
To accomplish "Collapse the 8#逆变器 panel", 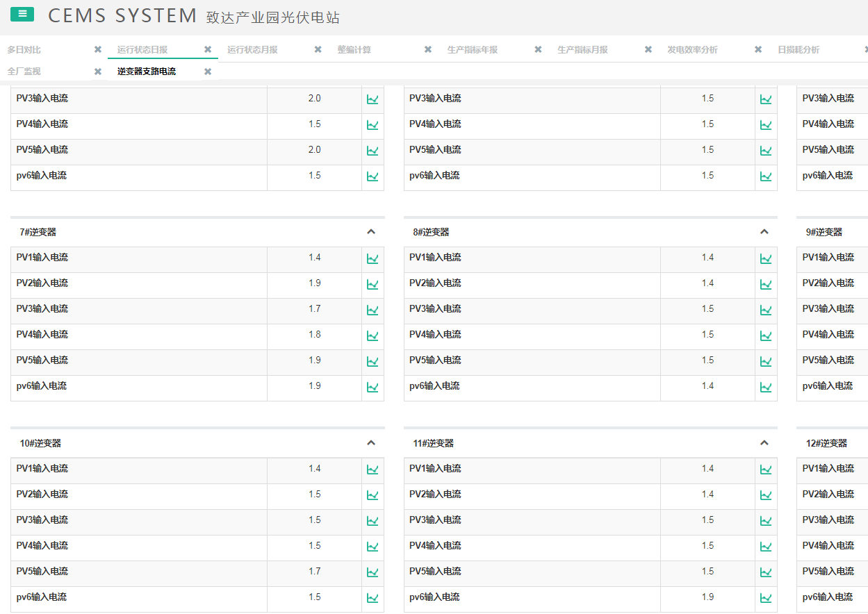I will coord(764,232).
